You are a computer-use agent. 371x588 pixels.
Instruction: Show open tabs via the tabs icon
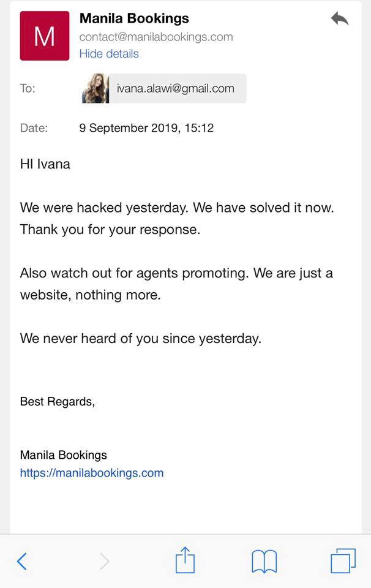pyautogui.click(x=343, y=560)
